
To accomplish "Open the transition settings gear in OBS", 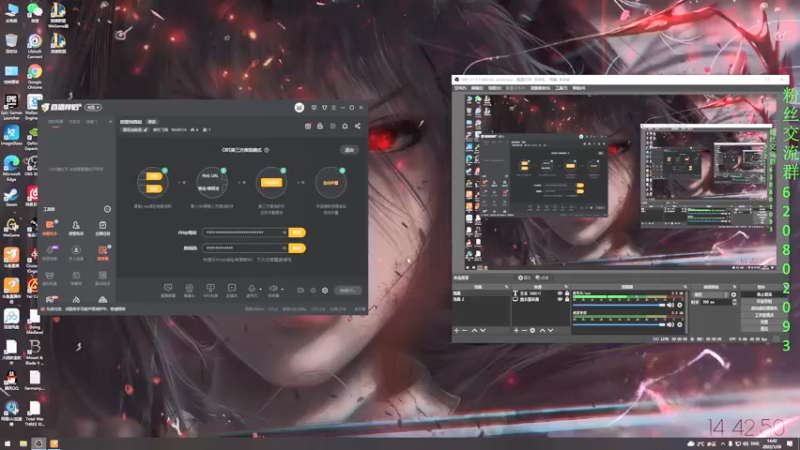I will coord(734,294).
